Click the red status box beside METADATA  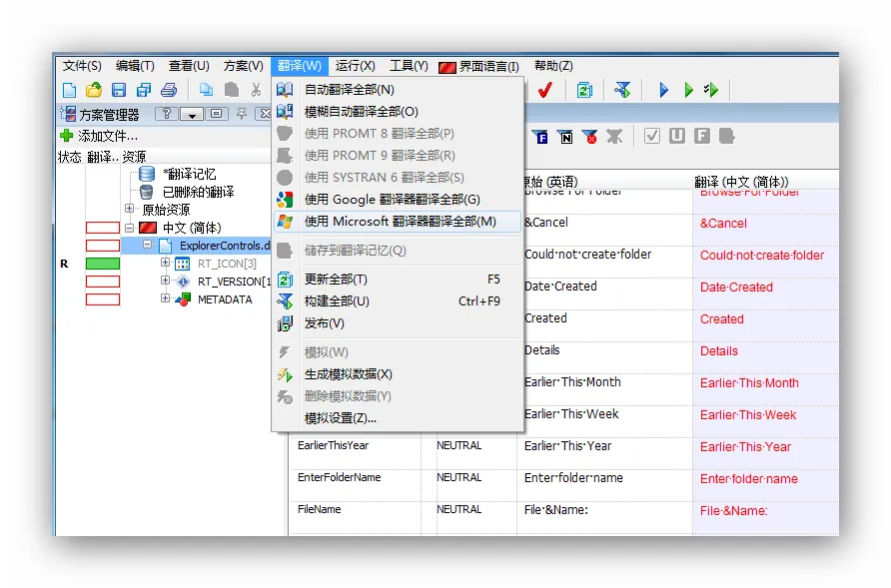(x=103, y=299)
